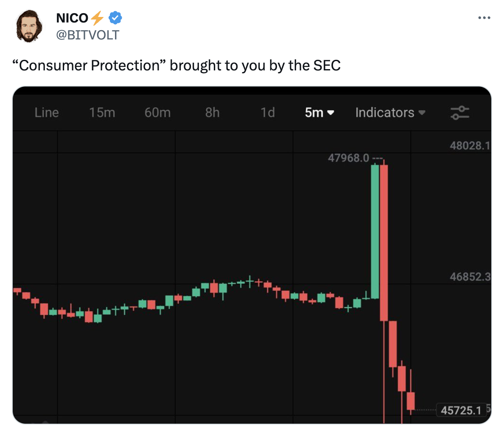Click the NICO display name
This screenshot has width=504, height=436.
coord(72,18)
